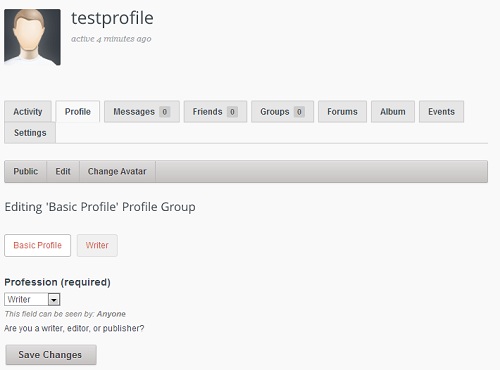500x370 pixels.
Task: Choose the Edit sub-navigation item
Action: click(63, 171)
